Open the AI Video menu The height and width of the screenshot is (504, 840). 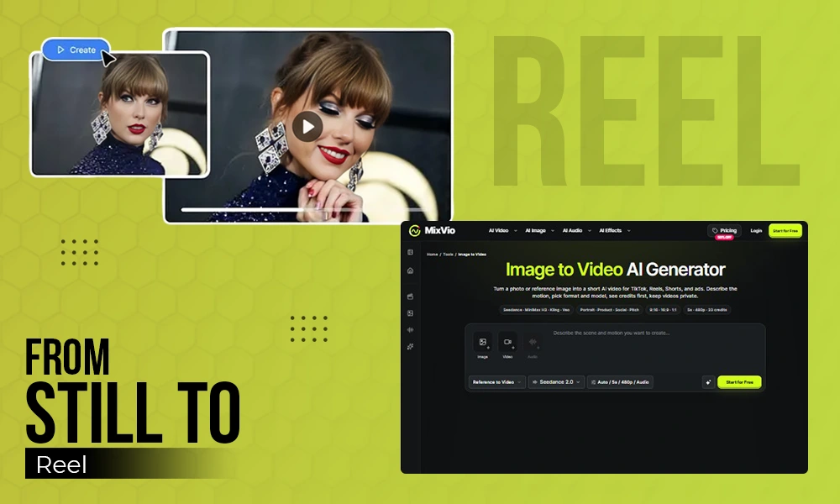[x=498, y=230]
